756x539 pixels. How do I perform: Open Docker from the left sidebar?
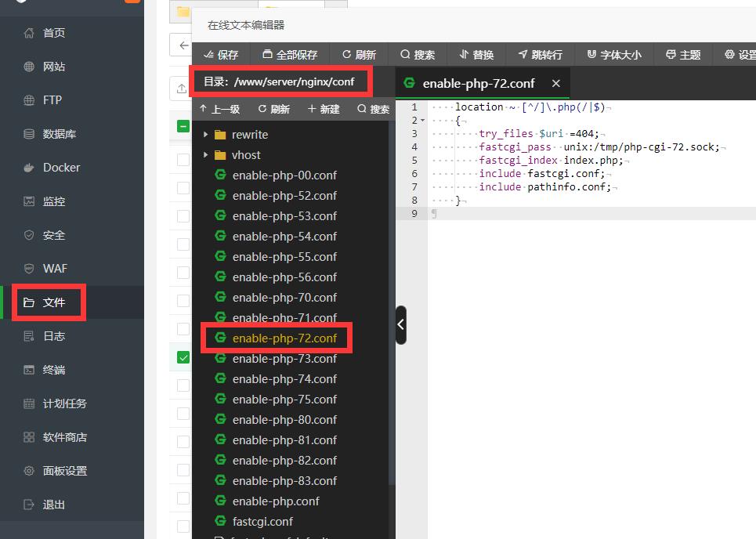click(x=61, y=168)
